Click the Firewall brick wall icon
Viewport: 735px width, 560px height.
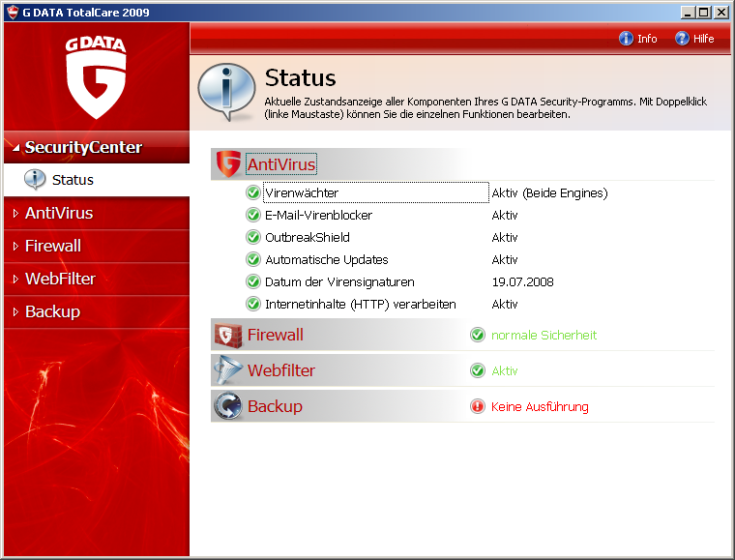point(228,336)
